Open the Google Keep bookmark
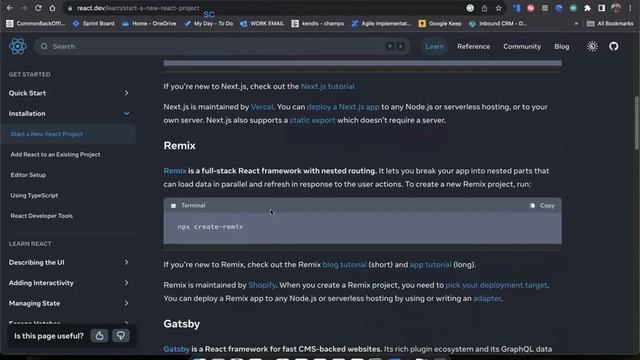The height and width of the screenshot is (360, 640). (440, 24)
